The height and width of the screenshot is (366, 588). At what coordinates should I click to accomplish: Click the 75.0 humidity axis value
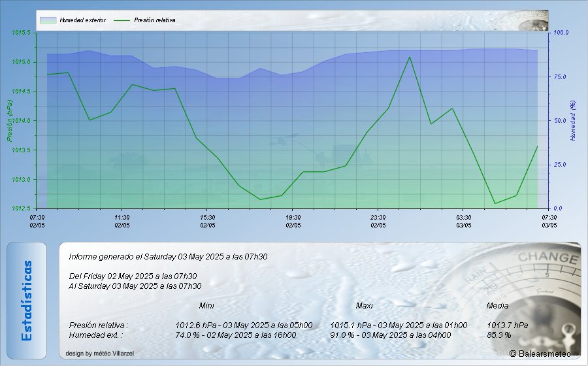[560, 77]
